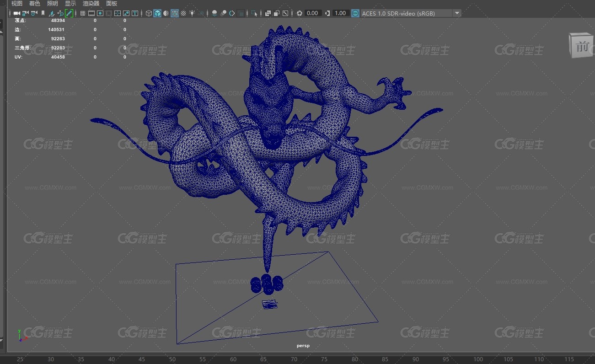Click the UV count 40458

[58, 57]
